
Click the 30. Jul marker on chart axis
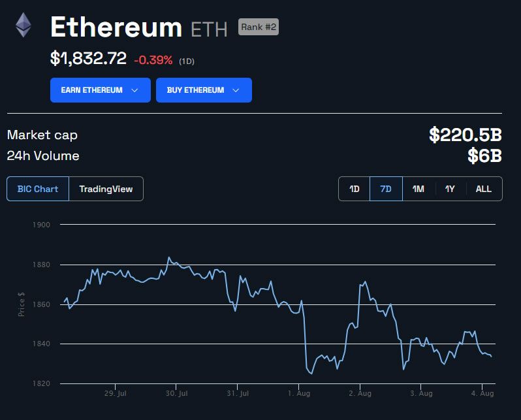coord(176,393)
